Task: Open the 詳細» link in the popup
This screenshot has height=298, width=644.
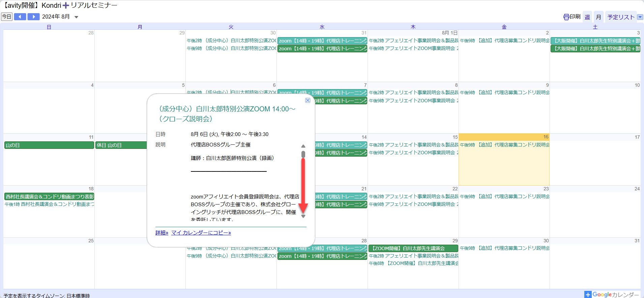Action: pos(162,233)
